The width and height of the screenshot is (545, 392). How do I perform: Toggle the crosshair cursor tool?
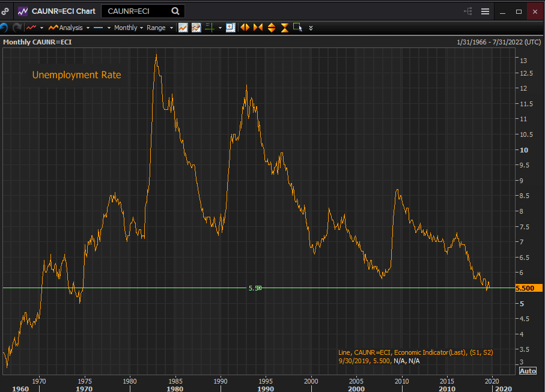pos(209,28)
